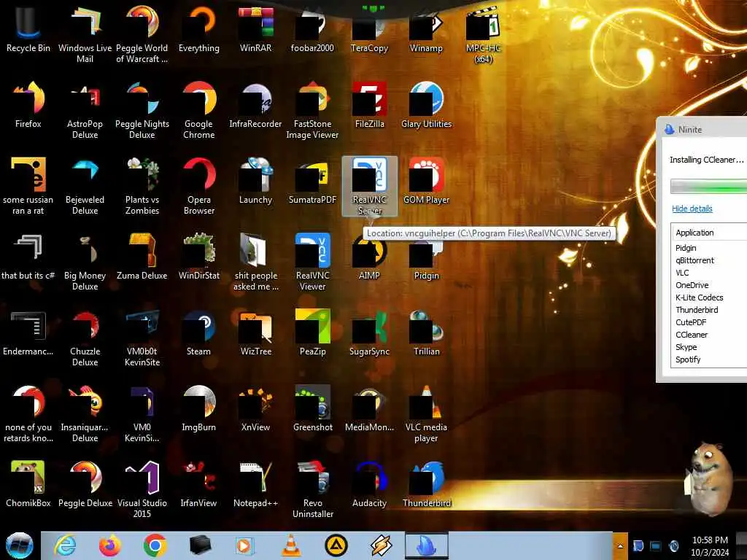Screen dimensions: 747x560
Task: Open FastStone Image Viewer shortcut
Action: pyautogui.click(x=312, y=109)
